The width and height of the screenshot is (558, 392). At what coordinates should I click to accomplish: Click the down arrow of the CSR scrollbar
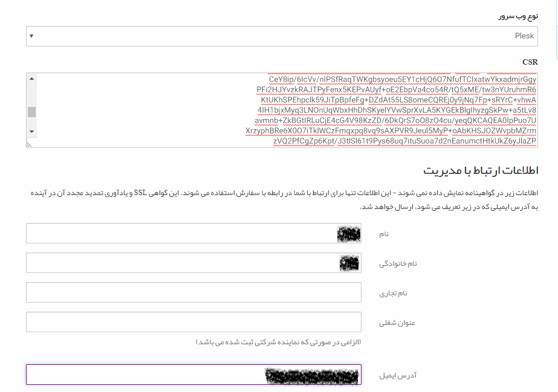pyautogui.click(x=32, y=131)
